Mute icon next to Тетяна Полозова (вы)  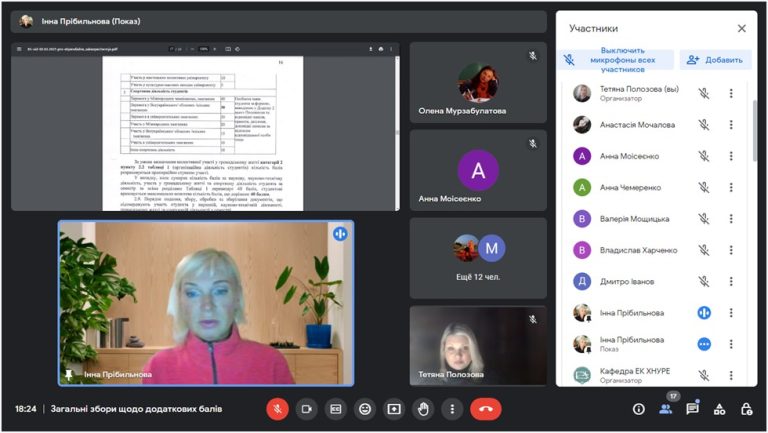[704, 94]
